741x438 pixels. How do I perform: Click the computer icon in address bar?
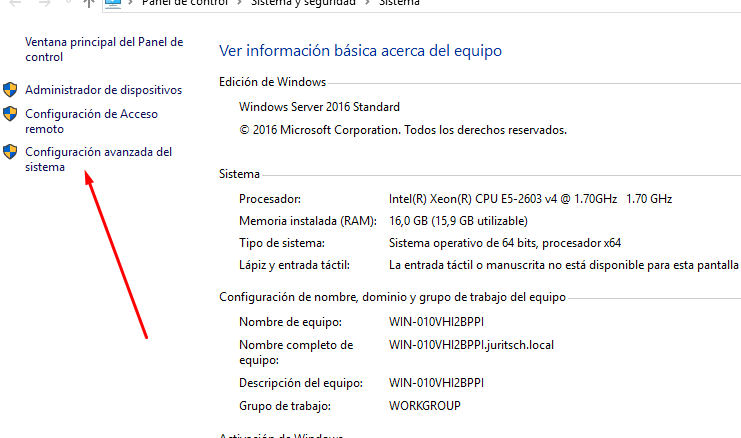coord(113,3)
